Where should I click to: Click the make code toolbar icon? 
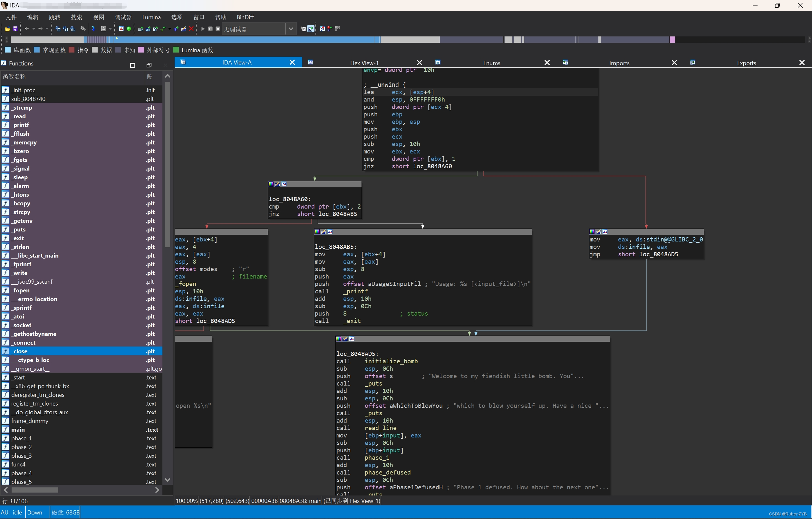[140, 29]
